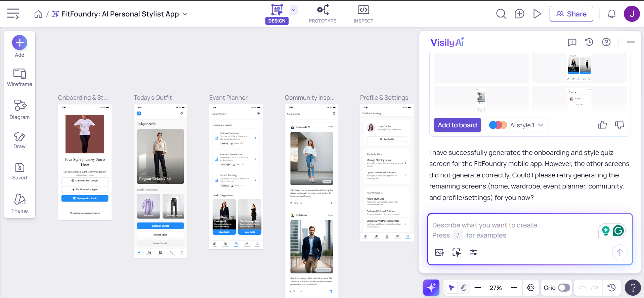
Task: Click the Share button
Action: (x=571, y=14)
